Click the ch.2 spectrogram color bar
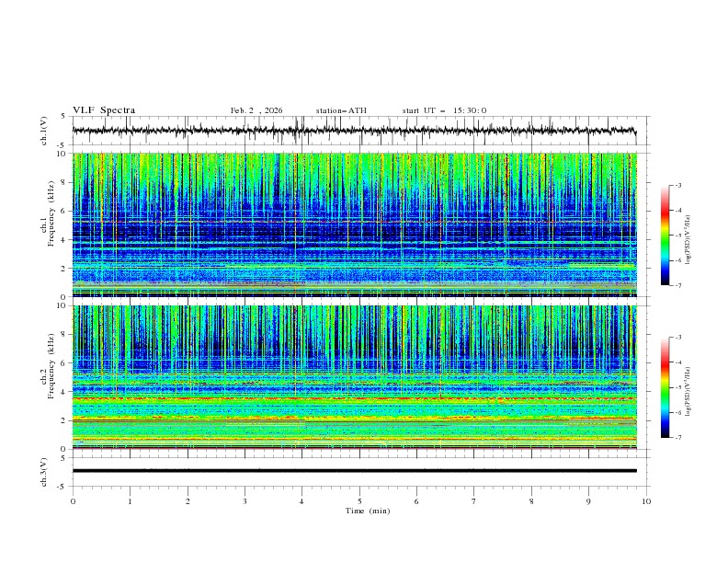Viewport: 728px width, 563px height. (665, 387)
